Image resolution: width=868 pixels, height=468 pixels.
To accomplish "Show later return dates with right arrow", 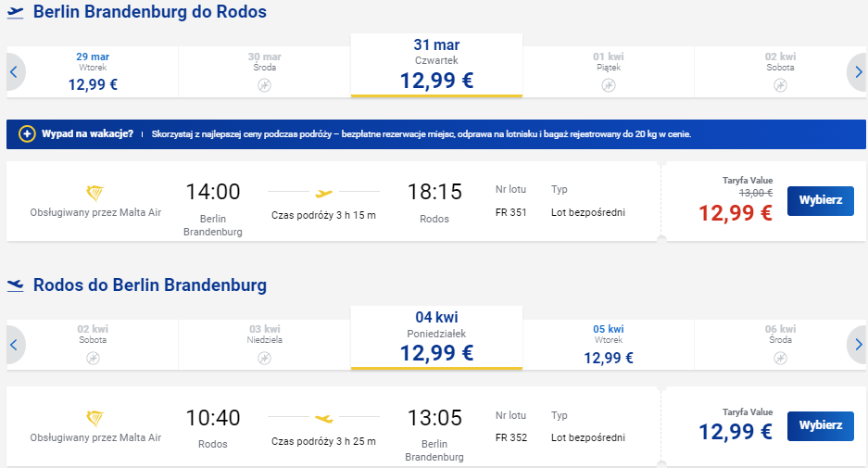I will pyautogui.click(x=858, y=345).
